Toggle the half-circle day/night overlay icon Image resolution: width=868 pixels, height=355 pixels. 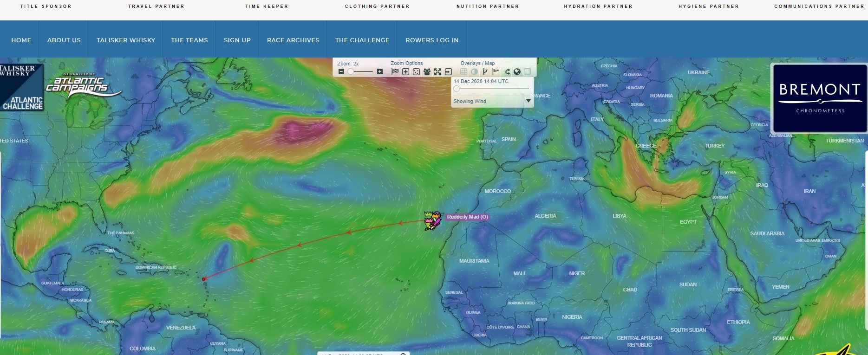(x=474, y=71)
